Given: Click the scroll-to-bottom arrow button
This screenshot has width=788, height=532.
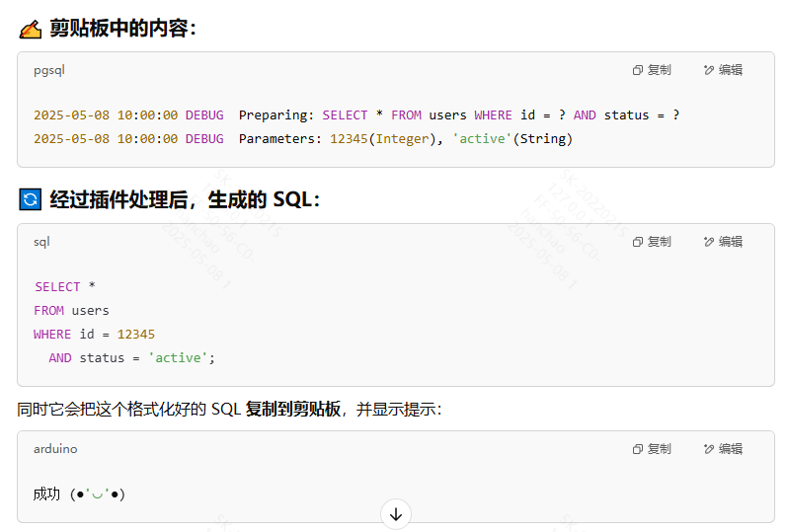Looking at the screenshot, I should click(396, 514).
